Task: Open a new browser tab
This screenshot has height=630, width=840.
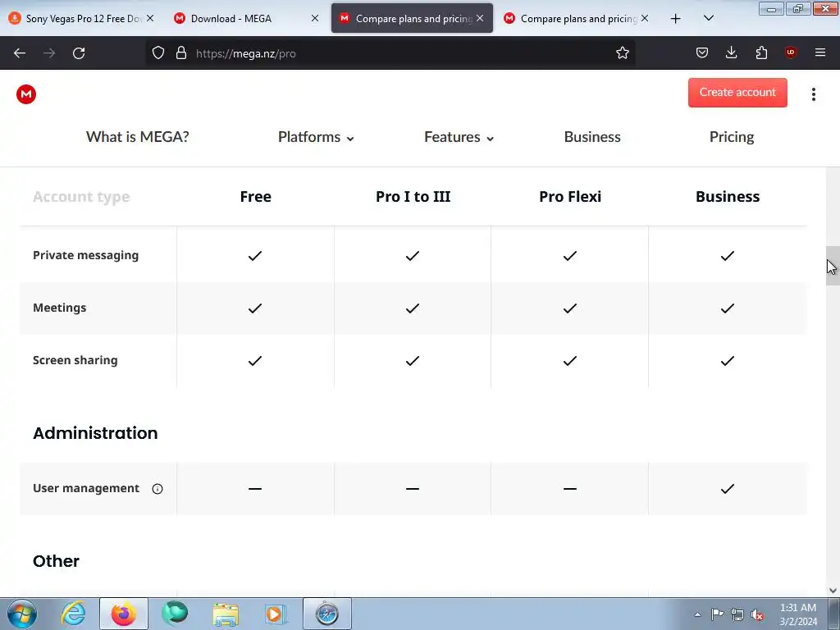Action: click(676, 19)
